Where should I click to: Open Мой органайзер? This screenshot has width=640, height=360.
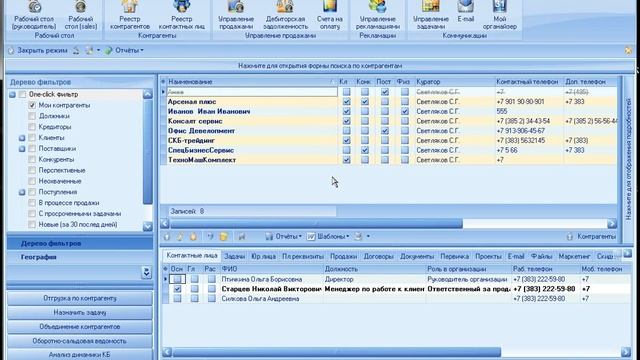click(500, 16)
